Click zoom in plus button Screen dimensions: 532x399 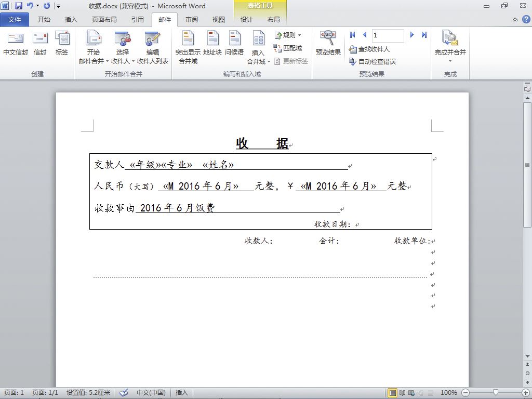click(x=526, y=393)
